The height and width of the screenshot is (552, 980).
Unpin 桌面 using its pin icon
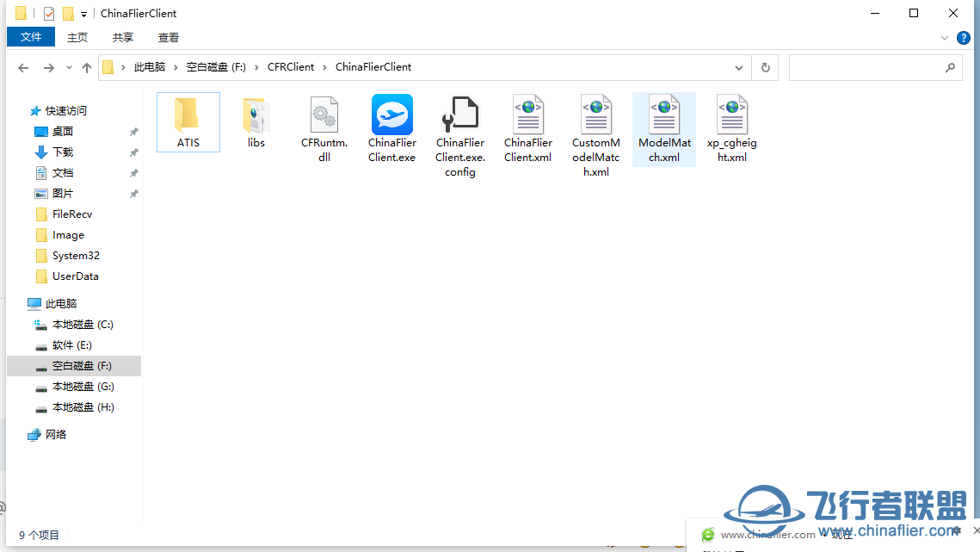pyautogui.click(x=133, y=132)
